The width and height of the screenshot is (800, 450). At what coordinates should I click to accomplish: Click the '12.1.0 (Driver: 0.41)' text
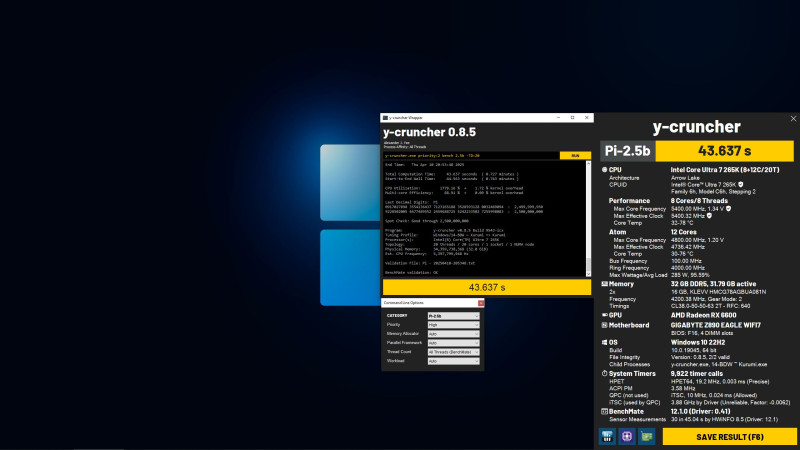click(x=700, y=411)
